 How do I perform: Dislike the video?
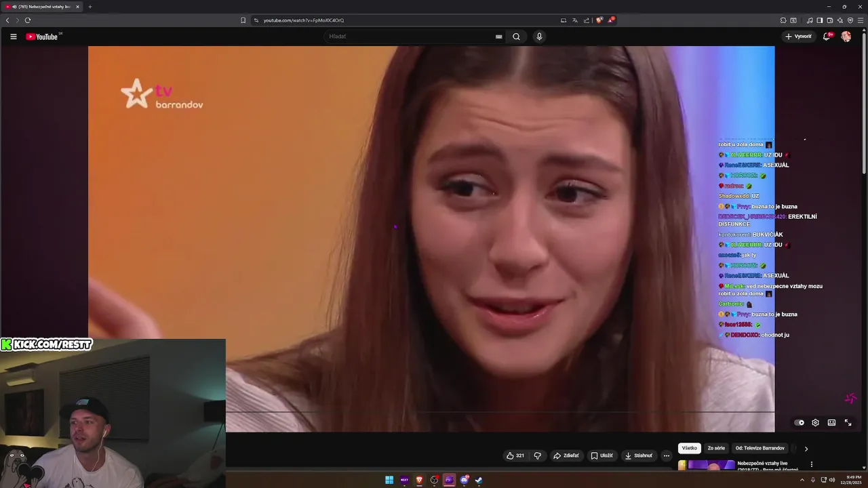click(538, 455)
